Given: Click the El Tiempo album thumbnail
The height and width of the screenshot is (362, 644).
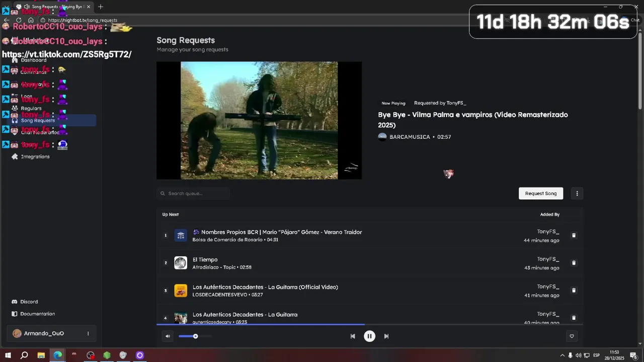Looking at the screenshot, I should (x=181, y=263).
